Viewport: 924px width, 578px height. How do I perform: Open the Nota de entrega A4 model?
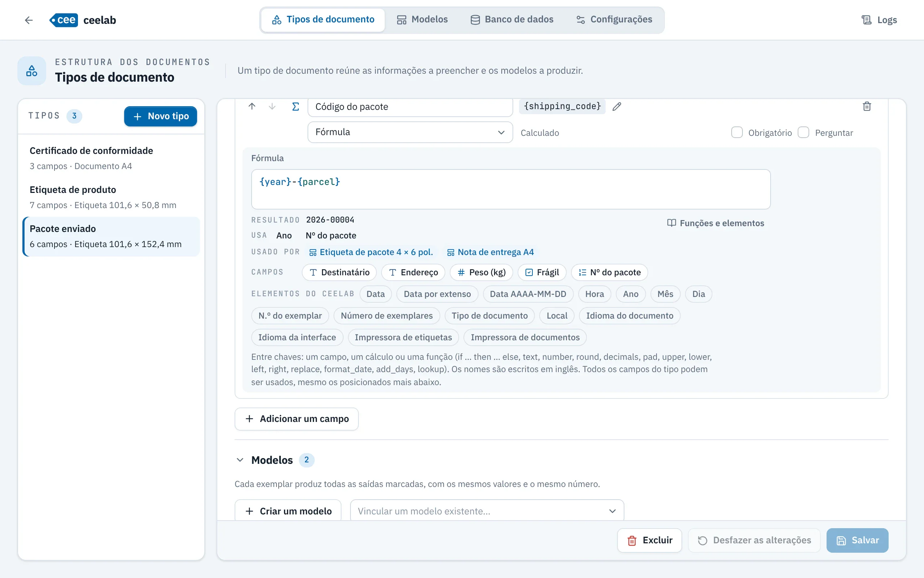(x=490, y=252)
